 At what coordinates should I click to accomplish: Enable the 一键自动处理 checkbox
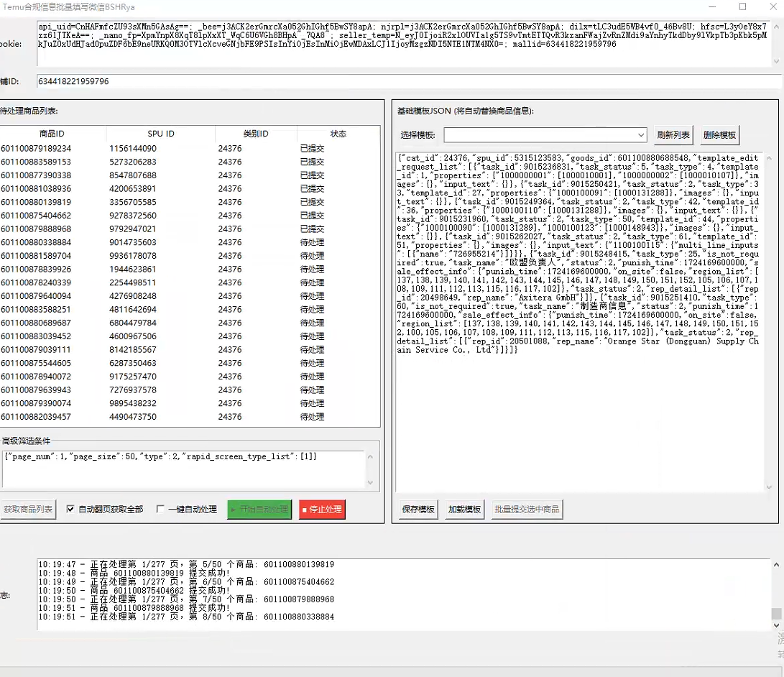(x=160, y=510)
